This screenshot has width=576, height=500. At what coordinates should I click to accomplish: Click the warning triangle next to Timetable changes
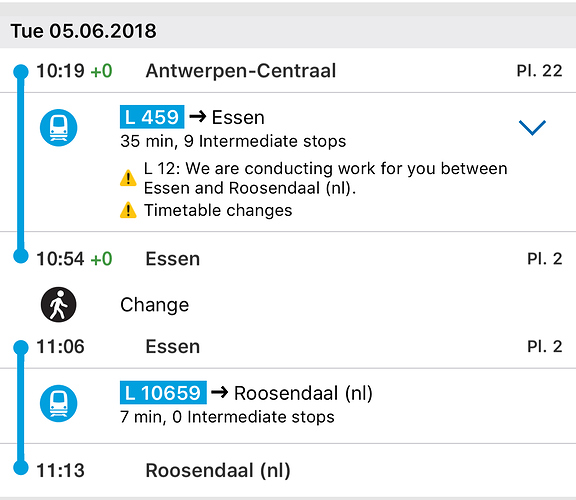pyautogui.click(x=128, y=210)
